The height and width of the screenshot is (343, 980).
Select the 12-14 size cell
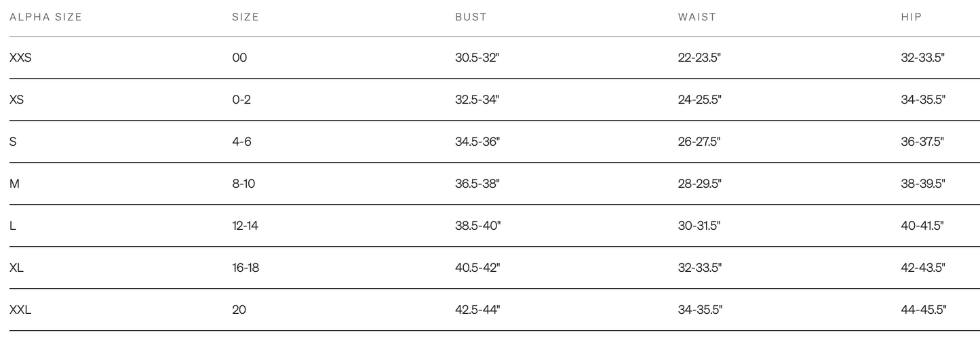245,226
